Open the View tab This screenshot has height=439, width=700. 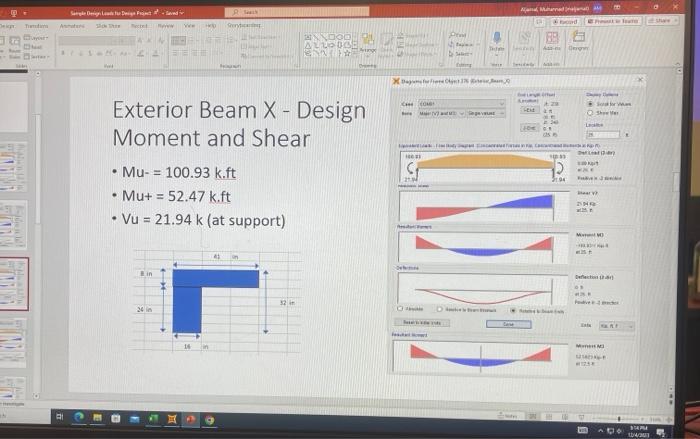click(189, 26)
